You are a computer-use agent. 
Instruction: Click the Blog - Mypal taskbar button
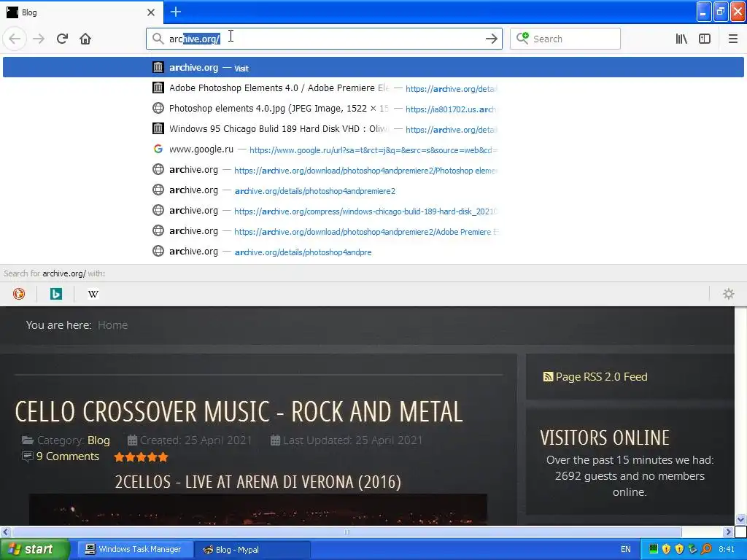pos(252,549)
